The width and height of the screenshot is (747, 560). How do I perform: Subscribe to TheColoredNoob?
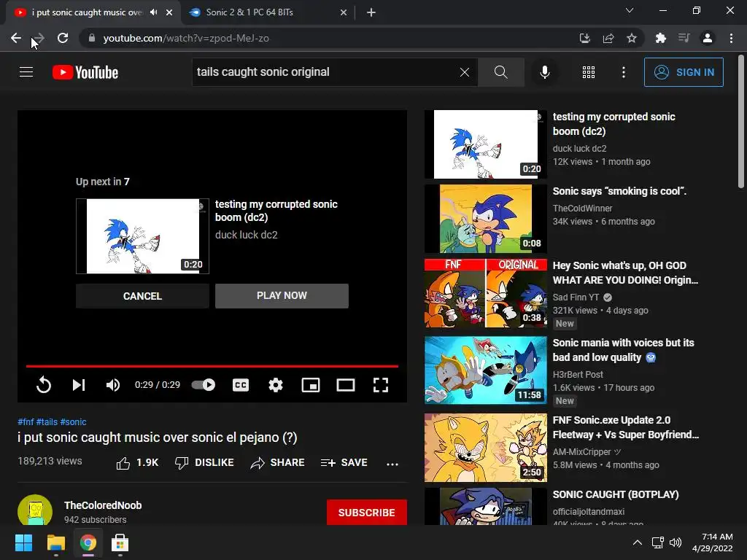coord(367,513)
